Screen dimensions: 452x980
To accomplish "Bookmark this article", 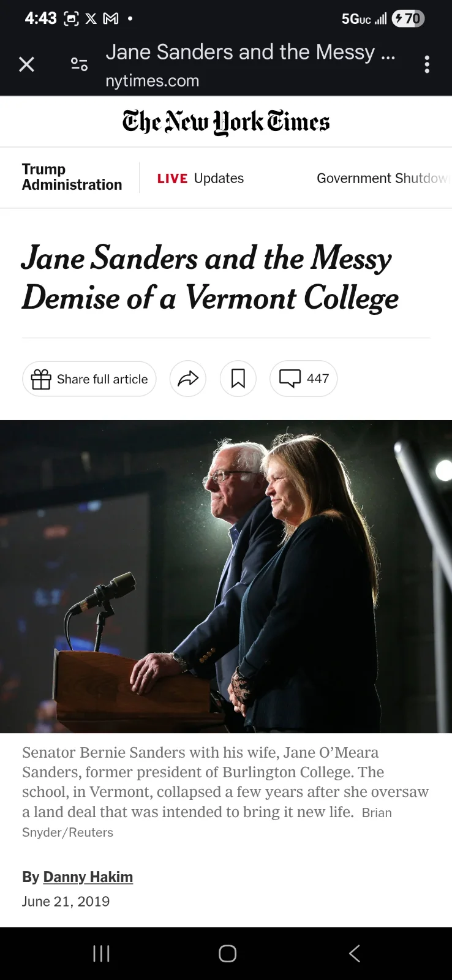I will pyautogui.click(x=238, y=379).
